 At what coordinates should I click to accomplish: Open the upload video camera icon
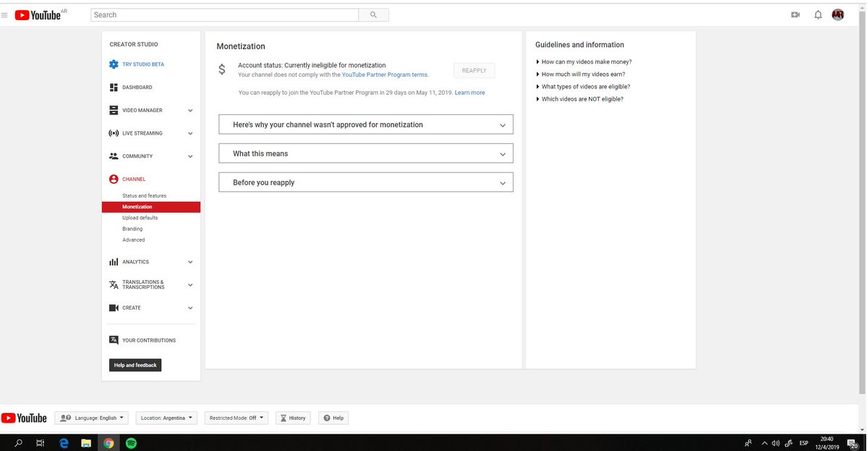pos(796,14)
